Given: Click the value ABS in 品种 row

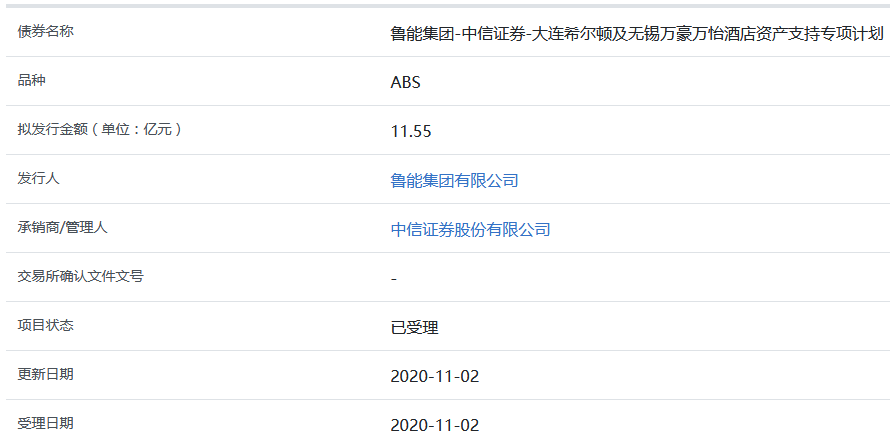Looking at the screenshot, I should click(x=405, y=83).
